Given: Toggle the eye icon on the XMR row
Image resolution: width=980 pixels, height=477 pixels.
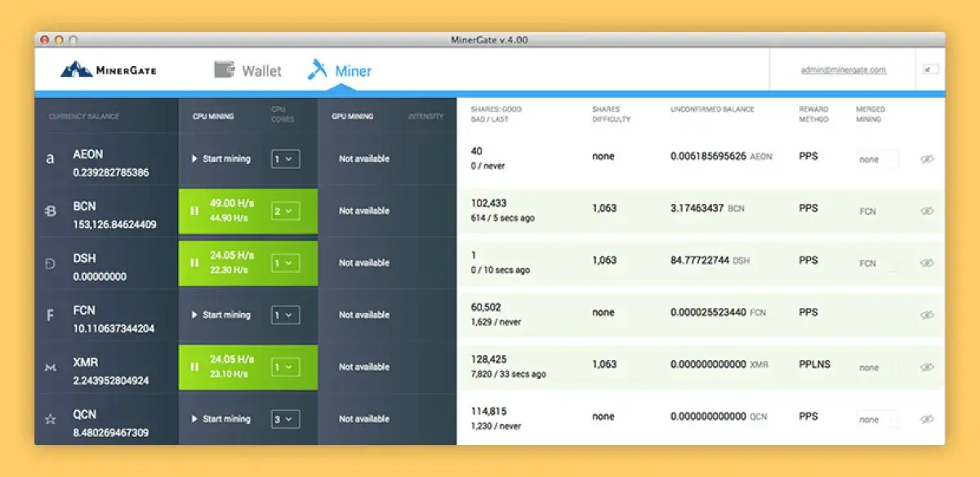Looking at the screenshot, I should pyautogui.click(x=926, y=368).
